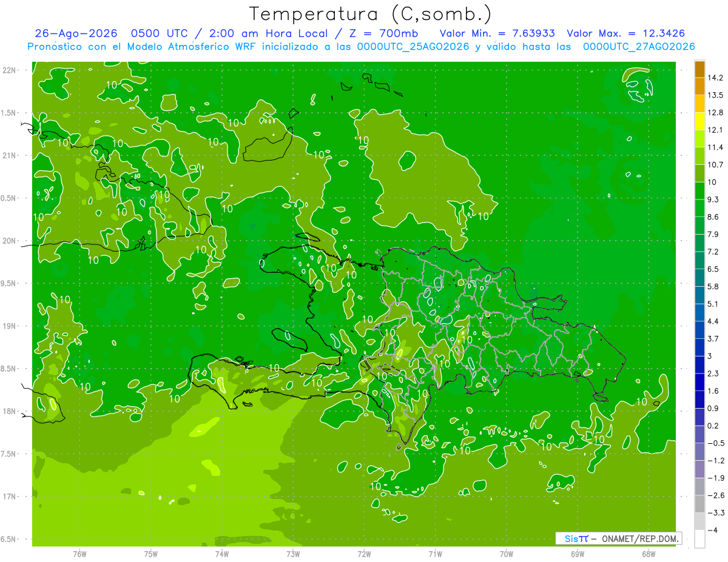Click the colorbar value "7.9"
Image resolution: width=728 pixels, height=562 pixels.
[713, 235]
